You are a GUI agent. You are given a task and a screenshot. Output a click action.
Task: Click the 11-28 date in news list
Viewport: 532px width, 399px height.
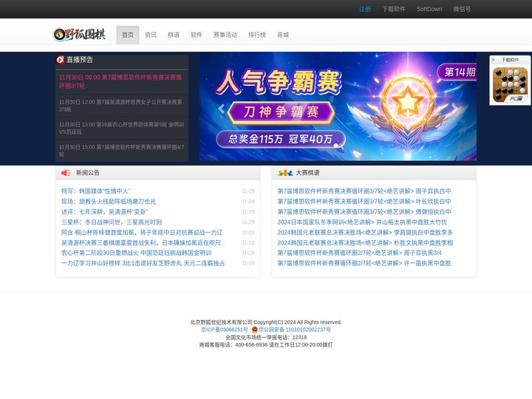point(248,263)
